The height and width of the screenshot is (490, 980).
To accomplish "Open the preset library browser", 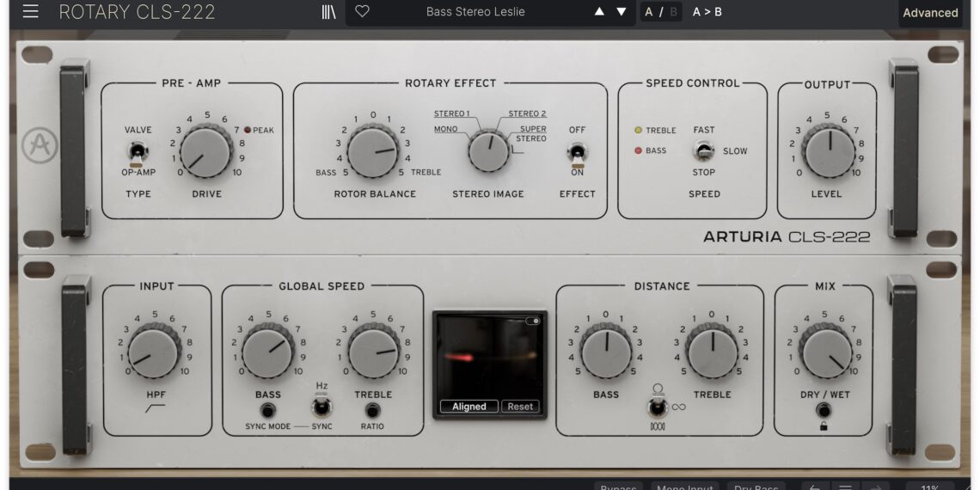I will [x=328, y=12].
